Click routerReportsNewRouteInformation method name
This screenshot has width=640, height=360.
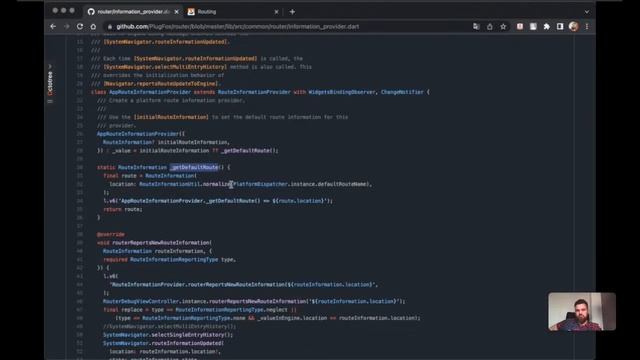coord(161,242)
